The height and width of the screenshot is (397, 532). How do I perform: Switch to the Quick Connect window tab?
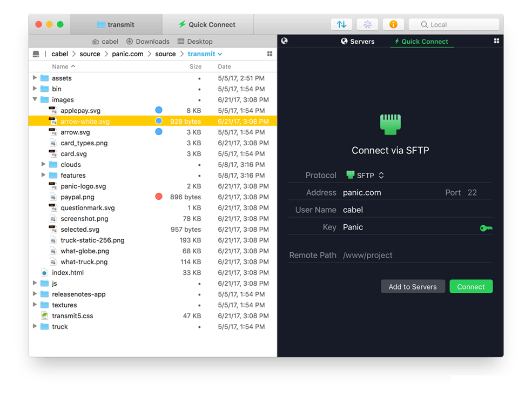(207, 24)
